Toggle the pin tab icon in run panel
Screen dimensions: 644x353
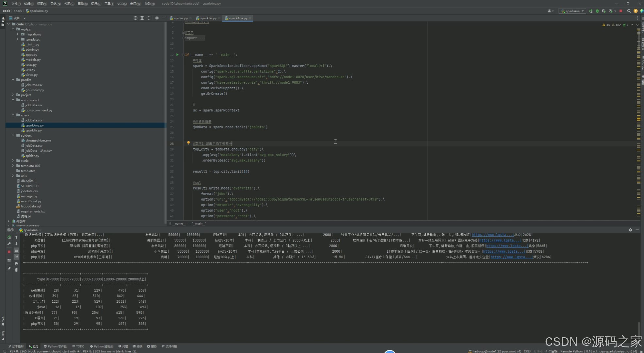pos(9,268)
